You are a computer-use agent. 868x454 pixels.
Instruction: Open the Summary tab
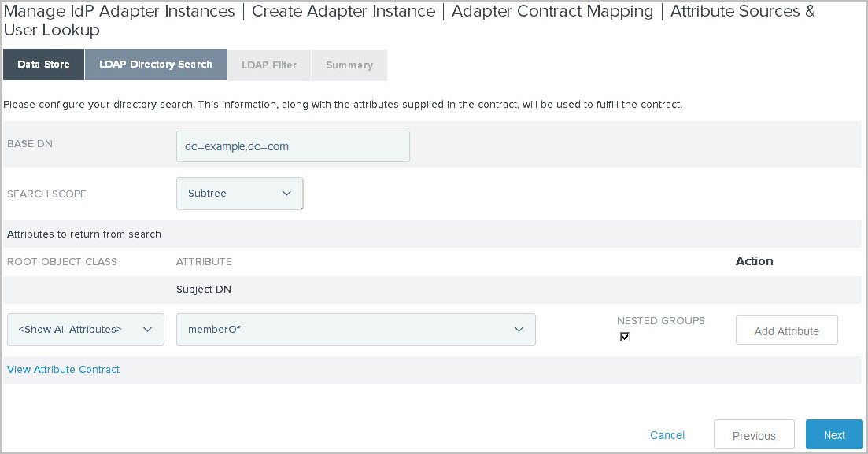[349, 65]
